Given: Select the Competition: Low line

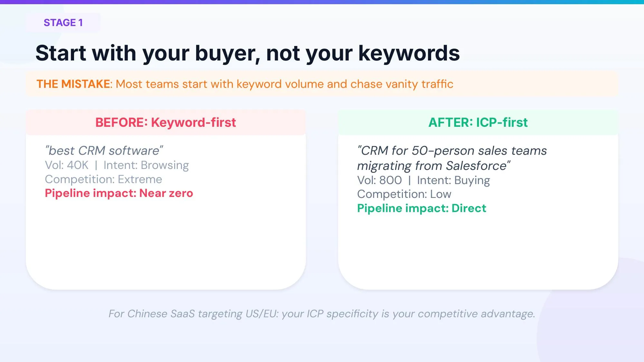Looking at the screenshot, I should point(404,194).
